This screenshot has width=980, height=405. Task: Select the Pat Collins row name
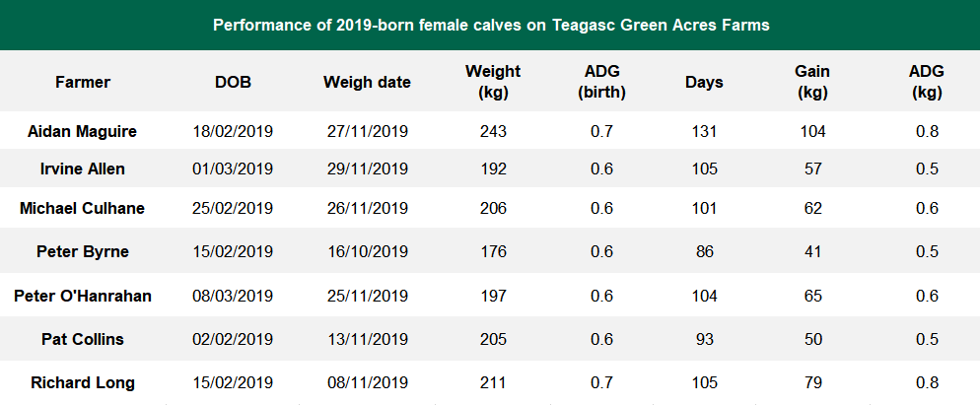coord(83,339)
